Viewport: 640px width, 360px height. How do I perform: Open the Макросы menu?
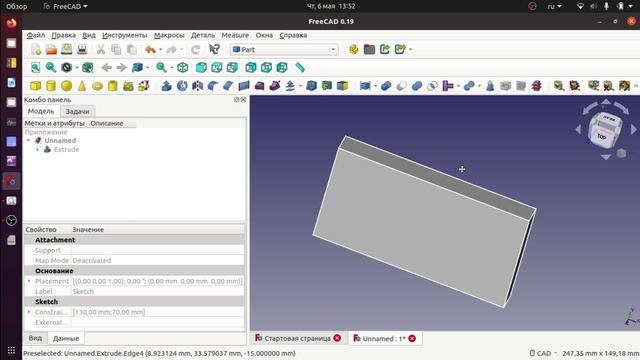tap(169, 35)
